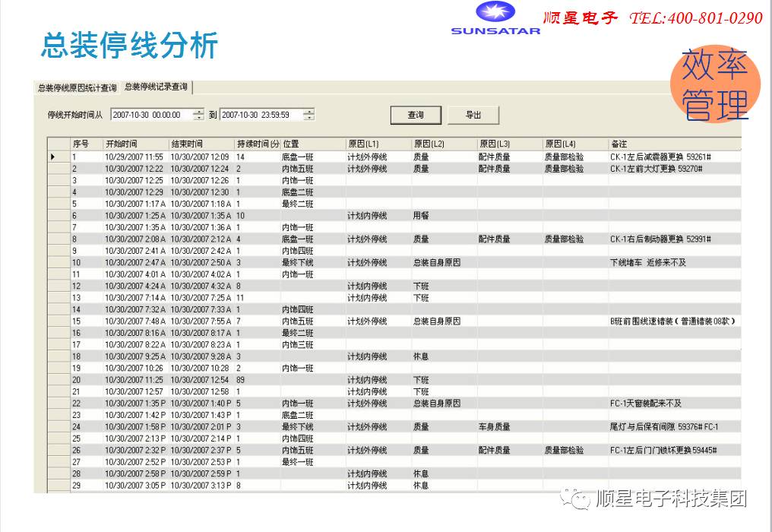The image size is (772, 532).
Task: Click the WeChat icon in the footer
Action: coord(579,499)
